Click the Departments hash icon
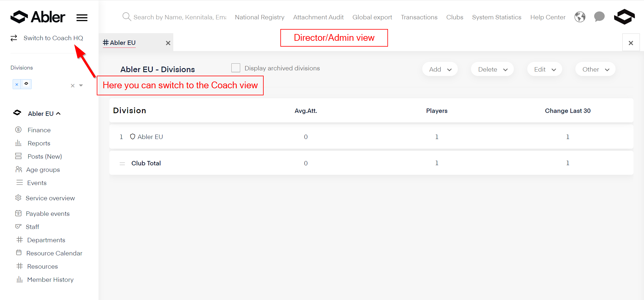This screenshot has height=300, width=644. 20,240
